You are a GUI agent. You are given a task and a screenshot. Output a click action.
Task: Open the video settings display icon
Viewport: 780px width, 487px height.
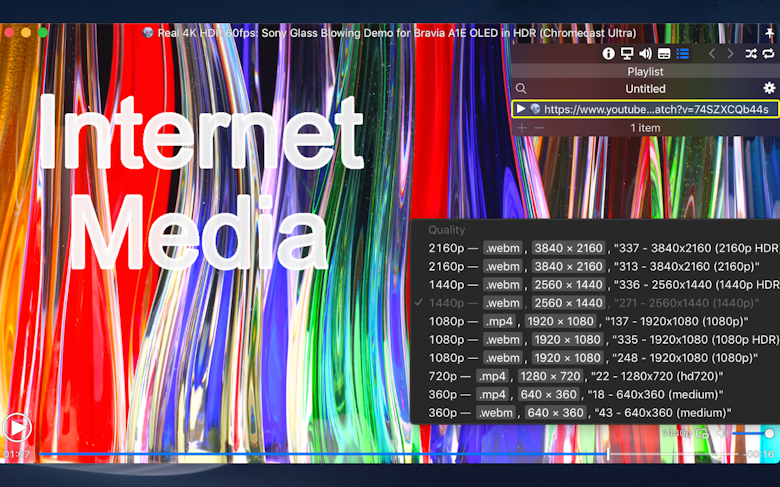(627, 54)
